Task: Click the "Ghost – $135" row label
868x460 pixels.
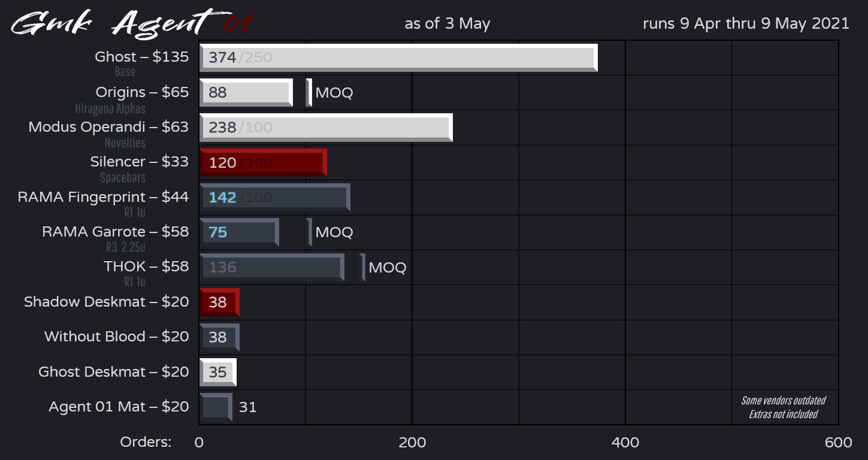Action: pyautogui.click(x=141, y=57)
